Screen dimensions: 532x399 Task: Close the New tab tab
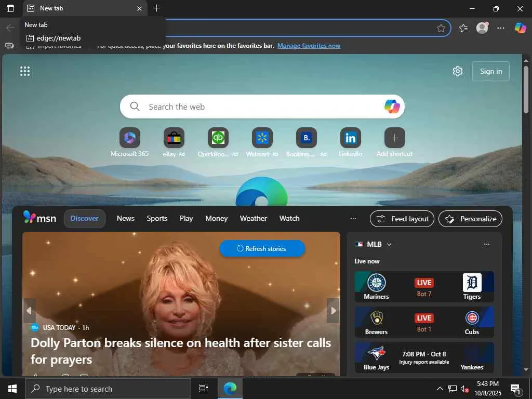point(139,8)
